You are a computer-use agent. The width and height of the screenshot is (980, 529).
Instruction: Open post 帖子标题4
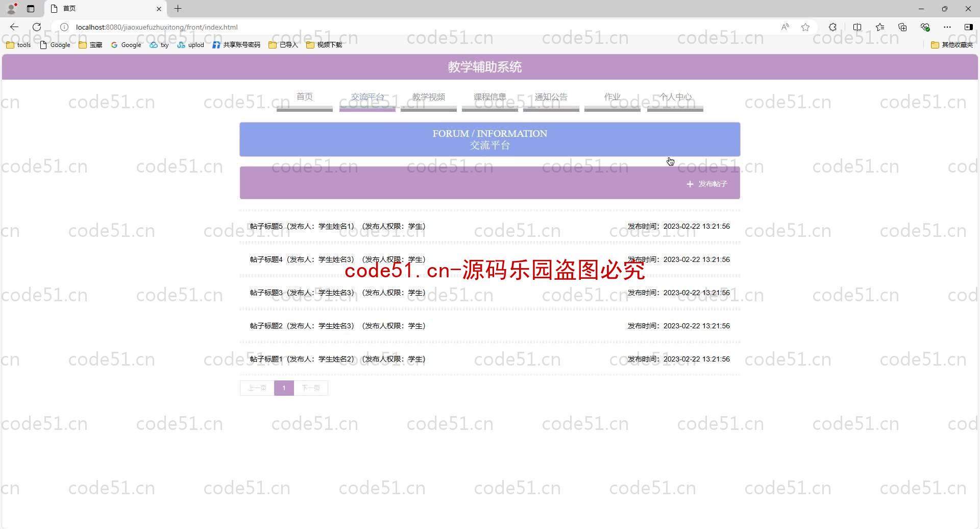[490, 259]
